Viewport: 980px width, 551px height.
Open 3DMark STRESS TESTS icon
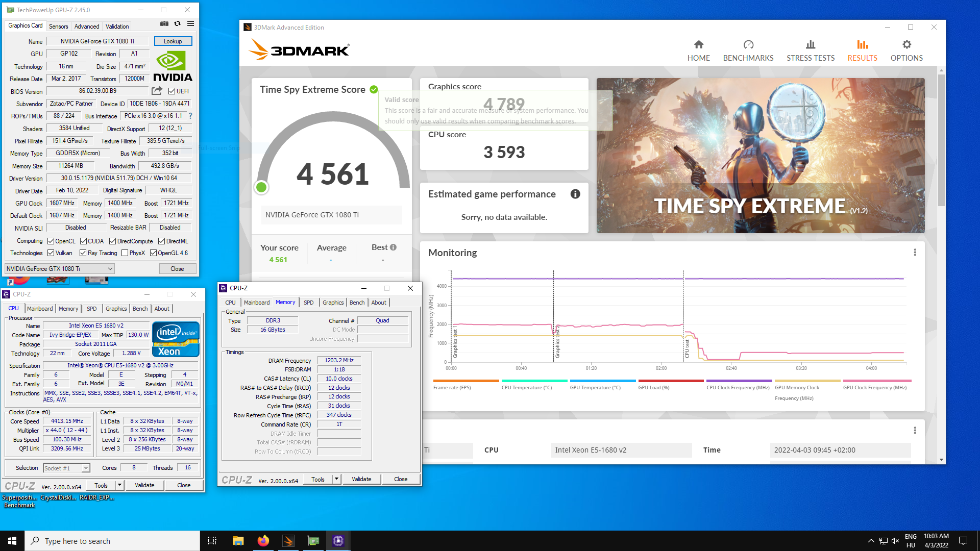coord(811,44)
